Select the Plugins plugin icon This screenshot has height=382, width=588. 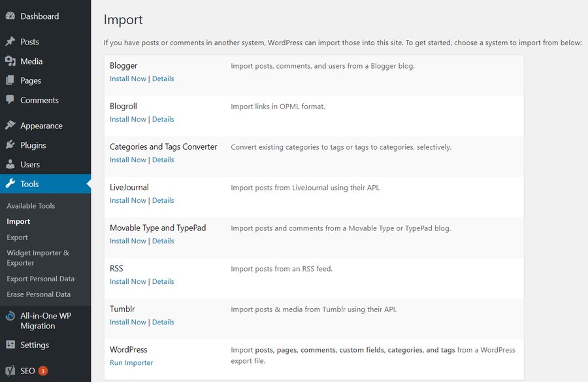tap(10, 145)
